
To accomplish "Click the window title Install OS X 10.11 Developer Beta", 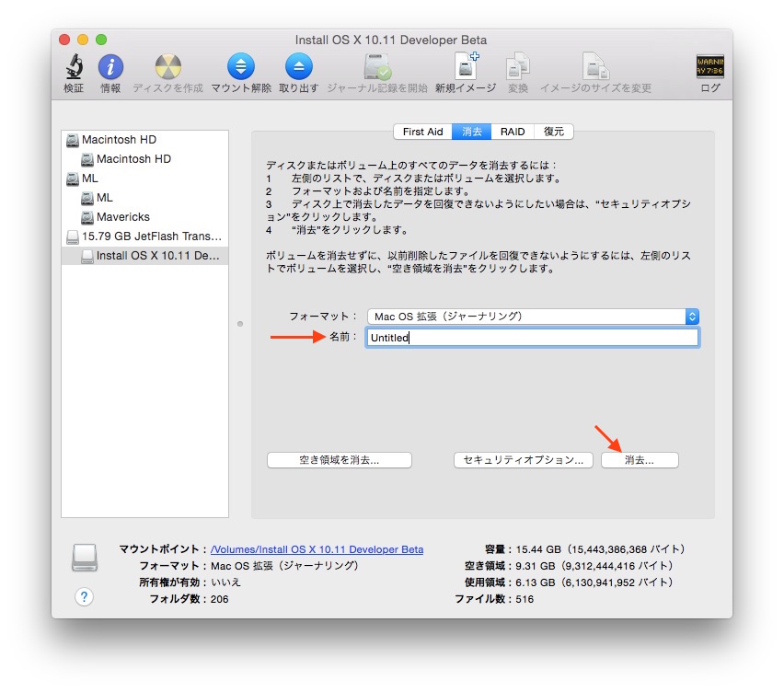I will [391, 40].
